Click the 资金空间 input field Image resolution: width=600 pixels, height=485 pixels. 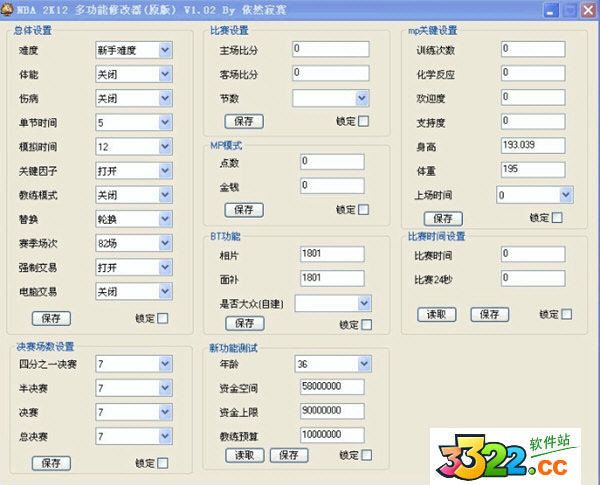tap(332, 387)
